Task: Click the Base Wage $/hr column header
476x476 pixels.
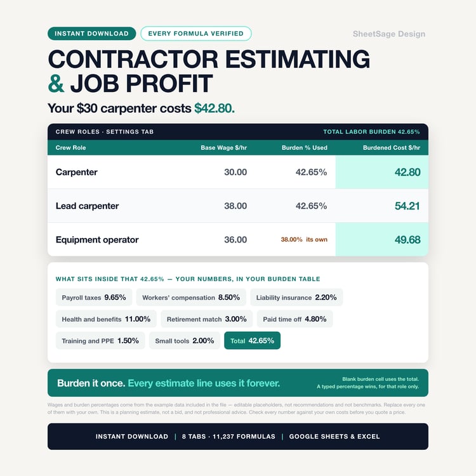Action: pos(224,148)
